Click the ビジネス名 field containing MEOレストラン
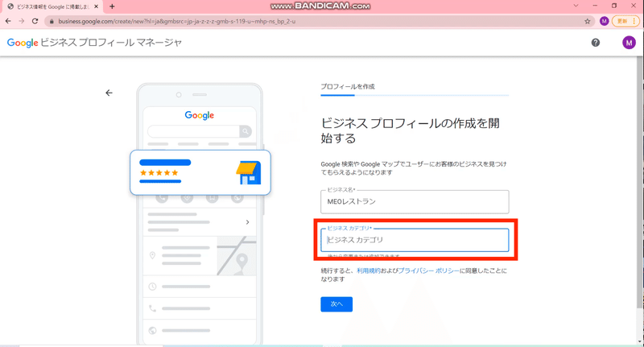 (415, 201)
